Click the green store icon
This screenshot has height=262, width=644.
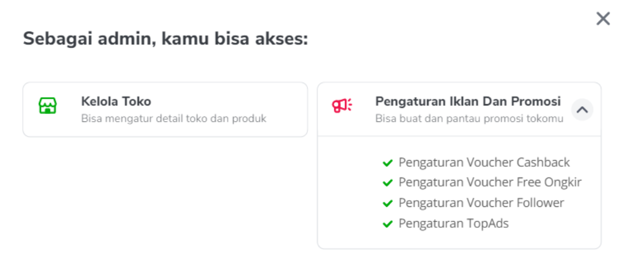pyautogui.click(x=47, y=107)
